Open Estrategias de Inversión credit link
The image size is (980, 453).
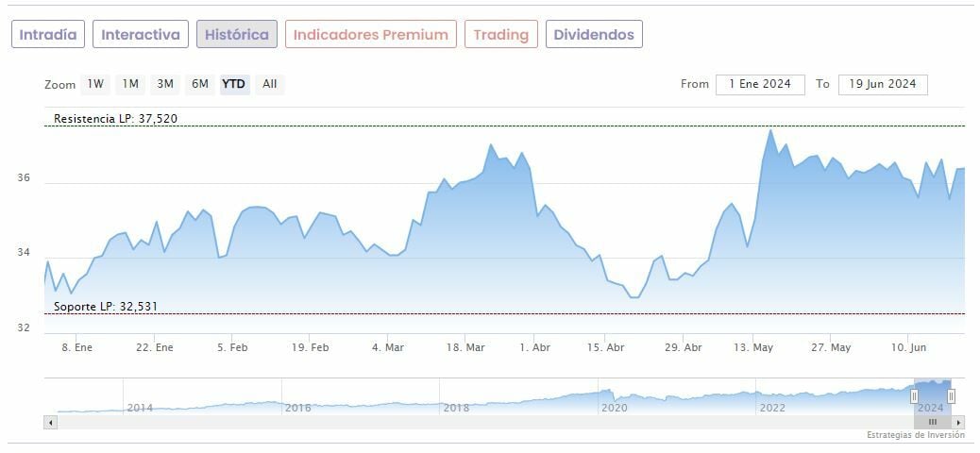(916, 435)
